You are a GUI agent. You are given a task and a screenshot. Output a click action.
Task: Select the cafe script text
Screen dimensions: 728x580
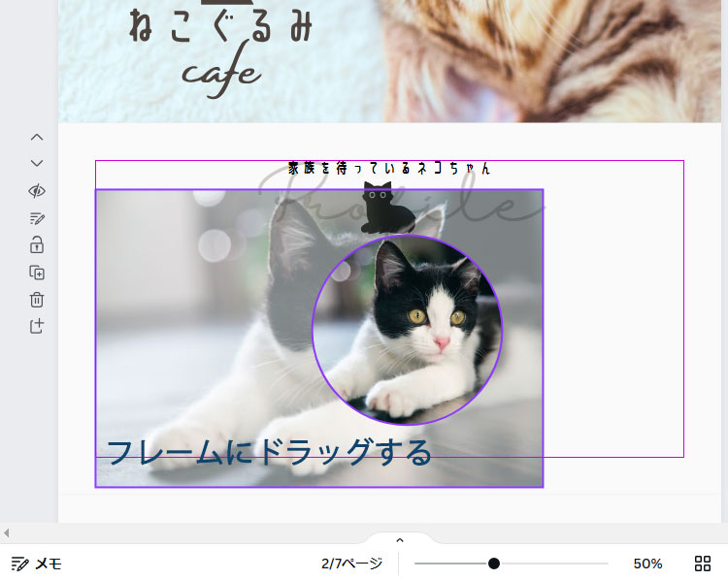221,71
